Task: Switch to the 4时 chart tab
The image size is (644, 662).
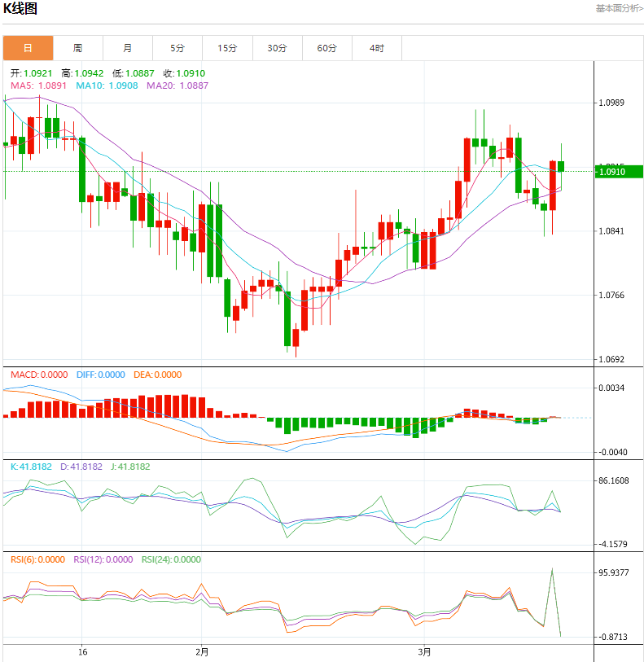Action: 377,48
